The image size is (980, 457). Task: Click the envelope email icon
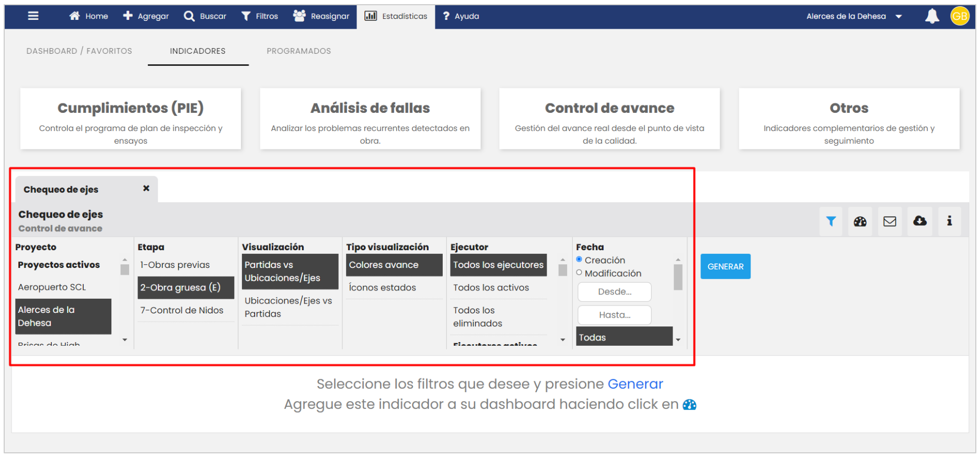(890, 221)
